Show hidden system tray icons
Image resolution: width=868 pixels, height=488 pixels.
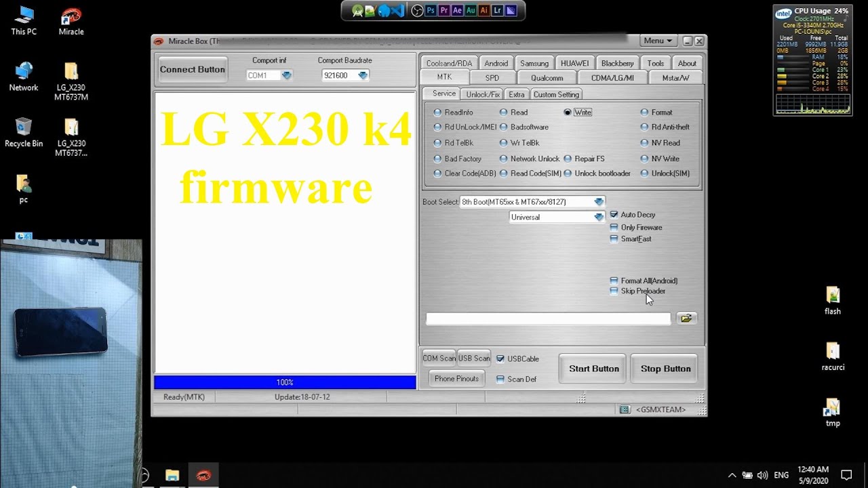click(x=732, y=475)
